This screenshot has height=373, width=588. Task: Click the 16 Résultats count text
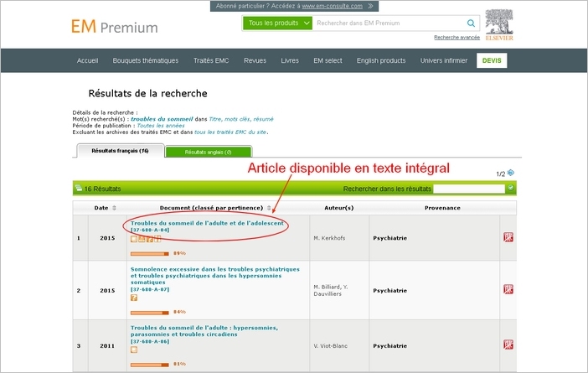[x=102, y=189]
